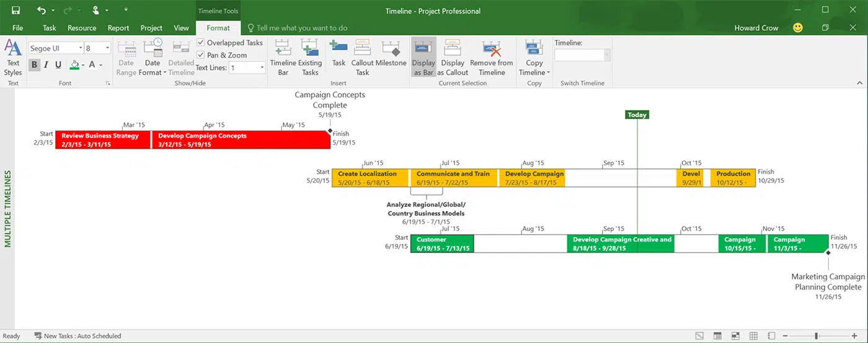Image resolution: width=868 pixels, height=343 pixels.
Task: Open the Switch Timeline combo box
Action: point(606,56)
